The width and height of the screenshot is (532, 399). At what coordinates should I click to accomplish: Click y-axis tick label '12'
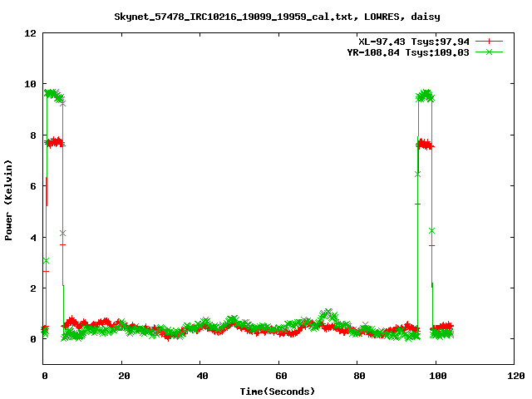point(30,33)
